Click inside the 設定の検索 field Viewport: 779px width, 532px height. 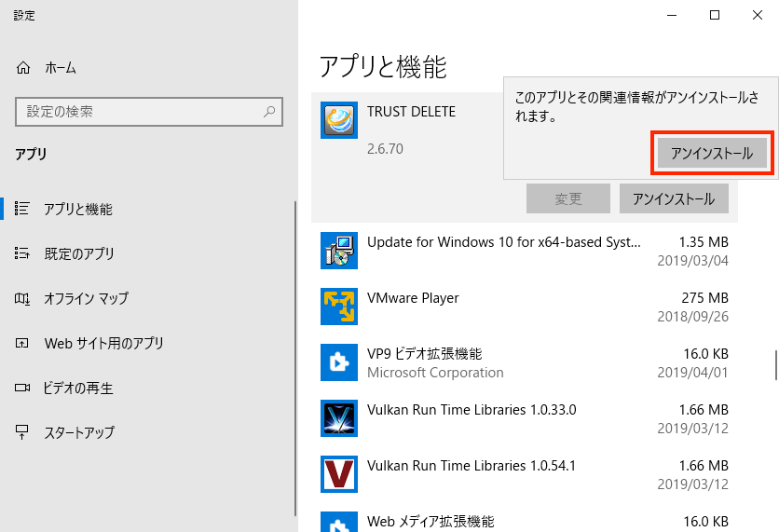pos(140,112)
